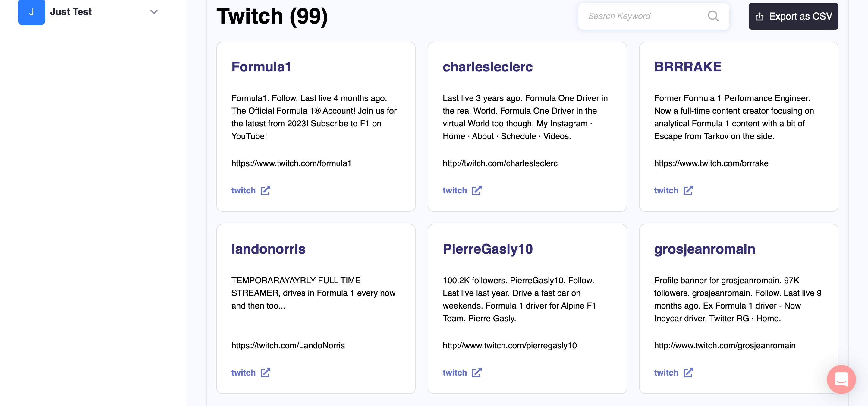Focus the Search Keyword field

pyautogui.click(x=643, y=16)
